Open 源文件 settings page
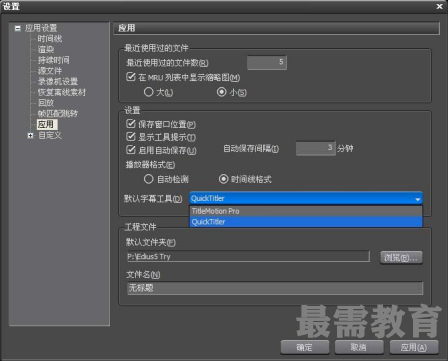This screenshot has height=361, width=448. (x=50, y=71)
